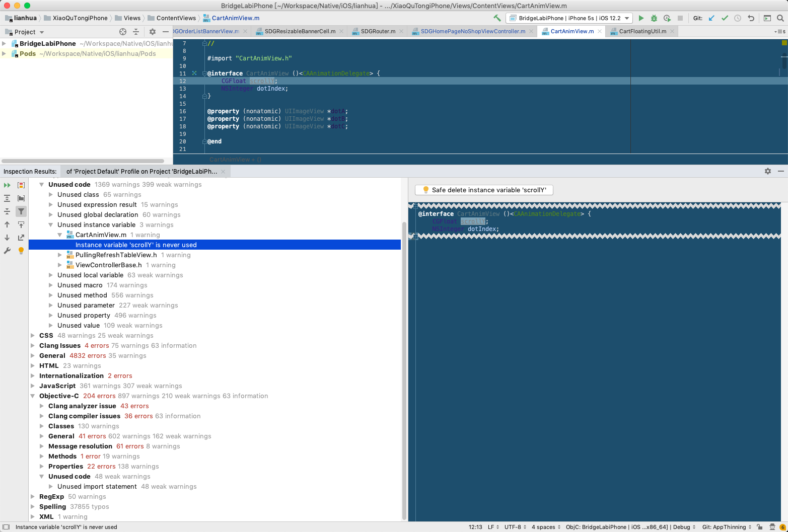The image size is (788, 532).
Task: Toggle the file read-only lock icon
Action: [760, 527]
